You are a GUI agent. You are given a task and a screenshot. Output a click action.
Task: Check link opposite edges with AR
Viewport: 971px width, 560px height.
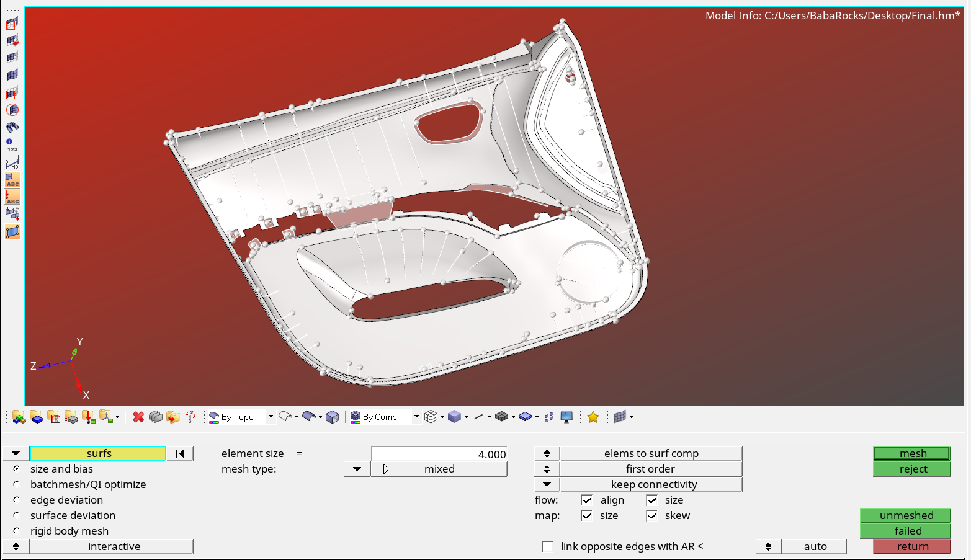point(548,546)
